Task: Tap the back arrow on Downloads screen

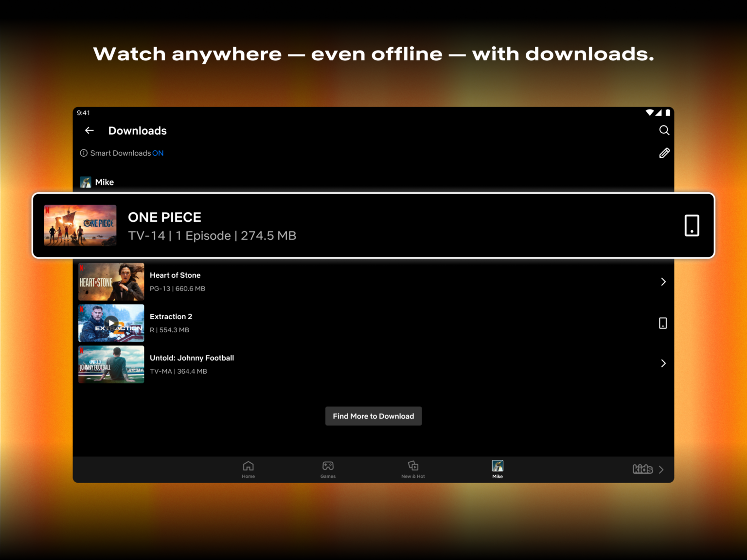Action: tap(89, 130)
